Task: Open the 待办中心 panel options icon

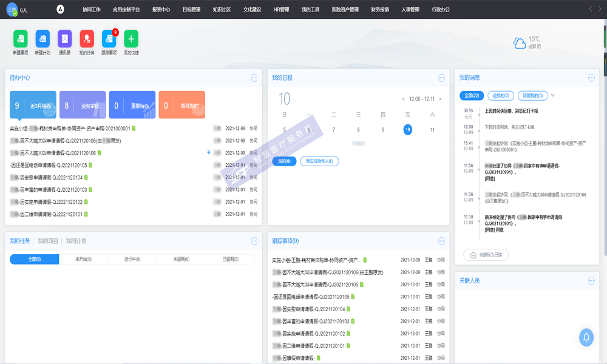Action: click(254, 78)
